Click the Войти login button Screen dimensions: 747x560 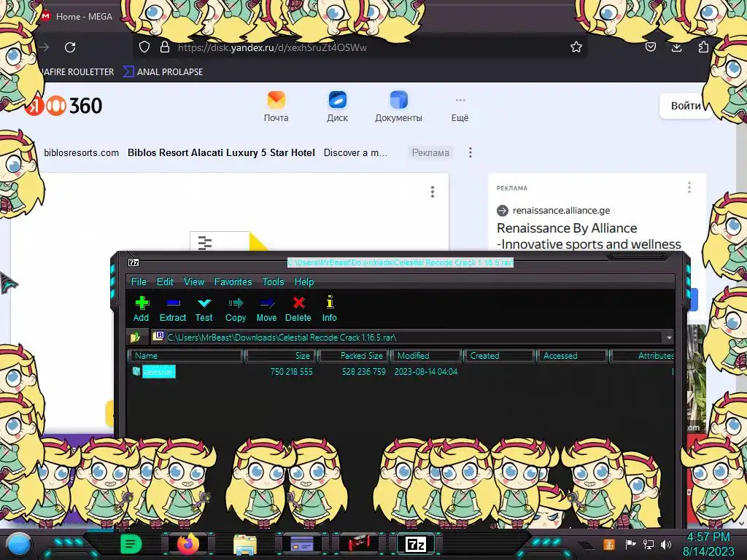tap(685, 106)
